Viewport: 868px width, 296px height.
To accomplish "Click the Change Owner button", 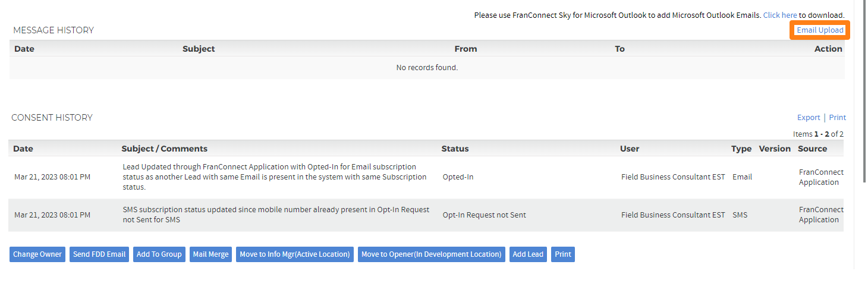I will click(37, 254).
